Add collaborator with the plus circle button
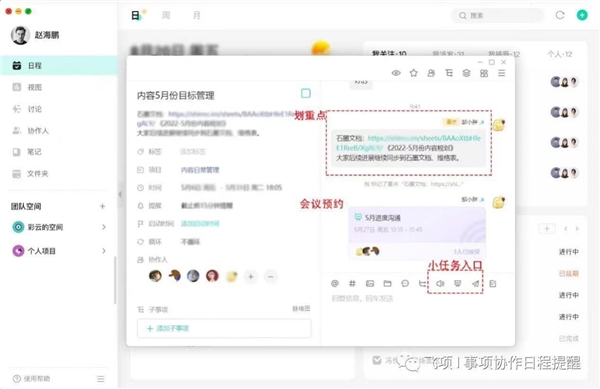The width and height of the screenshot is (600, 389). point(251,276)
